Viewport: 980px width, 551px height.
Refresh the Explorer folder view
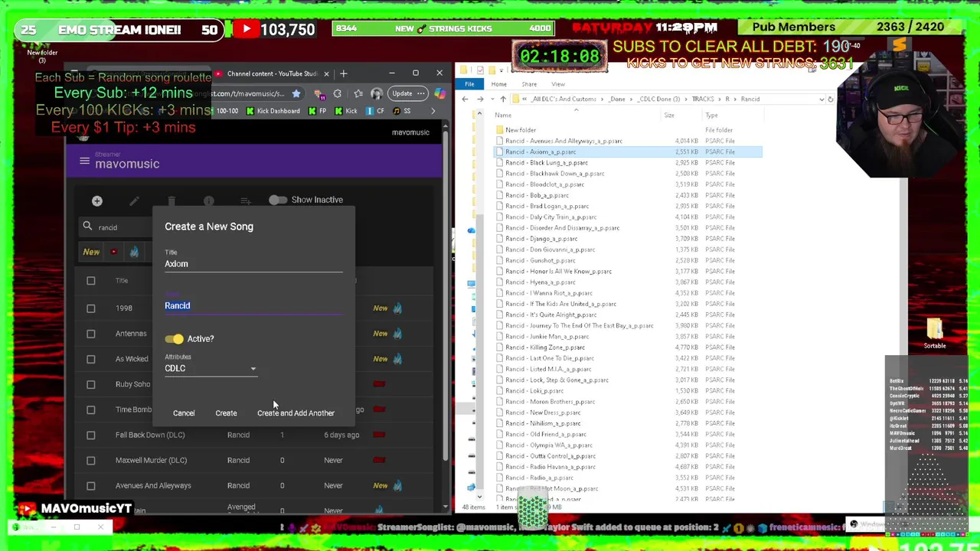[831, 99]
